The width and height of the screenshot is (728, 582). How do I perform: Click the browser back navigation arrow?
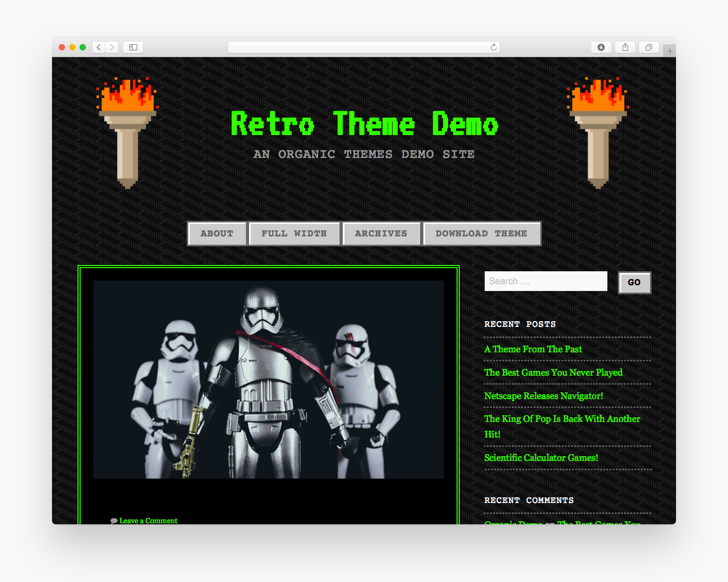tap(98, 47)
